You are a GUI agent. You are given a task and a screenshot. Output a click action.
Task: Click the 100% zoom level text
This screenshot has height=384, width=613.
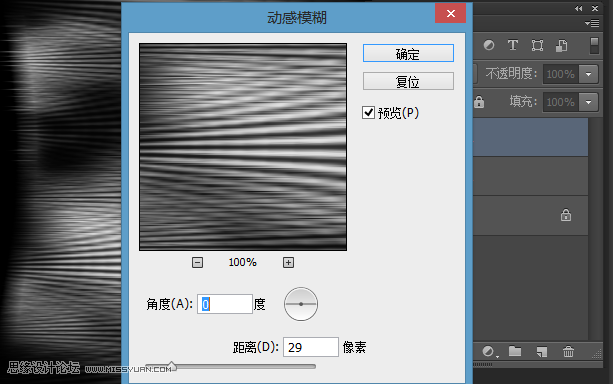tap(242, 262)
